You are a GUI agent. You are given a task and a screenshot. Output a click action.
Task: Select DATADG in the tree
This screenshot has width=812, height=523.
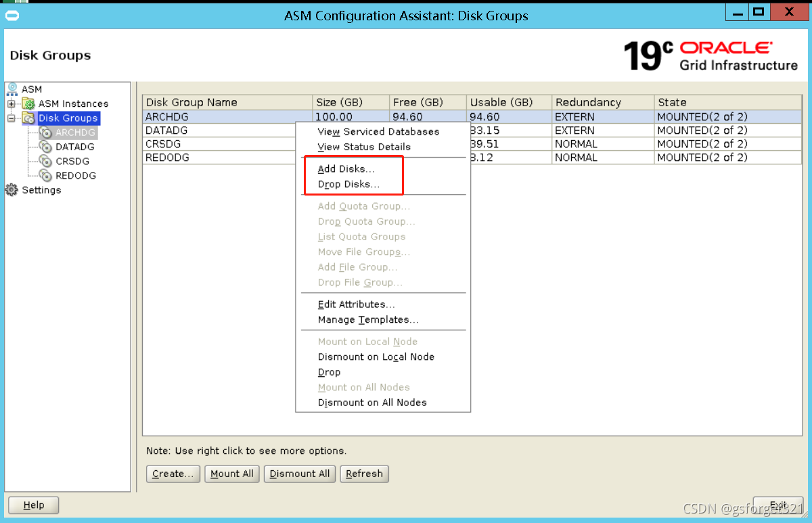pos(75,147)
